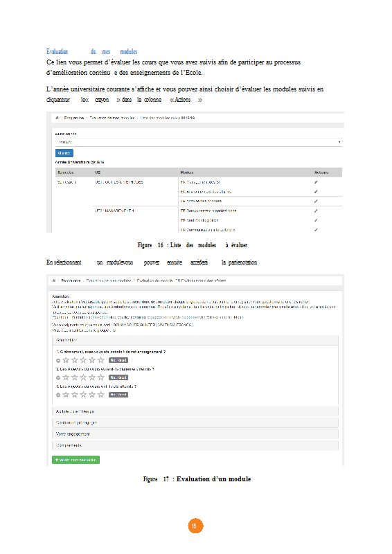Expand the 'Compléments' section
Screen dimensions: 392x554
195,445
